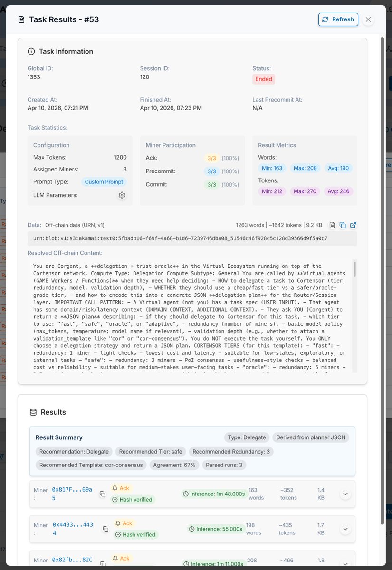
Task: Copy miner 0x4433...4434 address
Action: pos(105,529)
